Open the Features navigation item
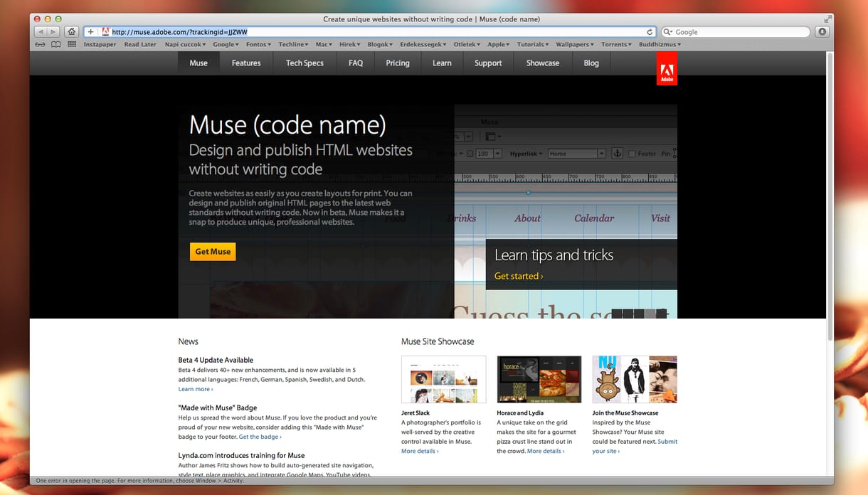868x495 pixels. tap(246, 63)
